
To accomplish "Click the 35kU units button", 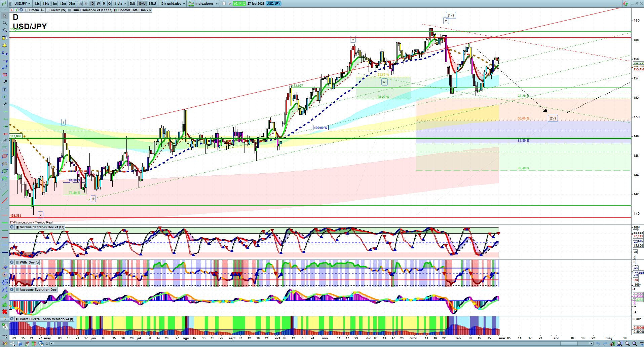I will 152,4.
